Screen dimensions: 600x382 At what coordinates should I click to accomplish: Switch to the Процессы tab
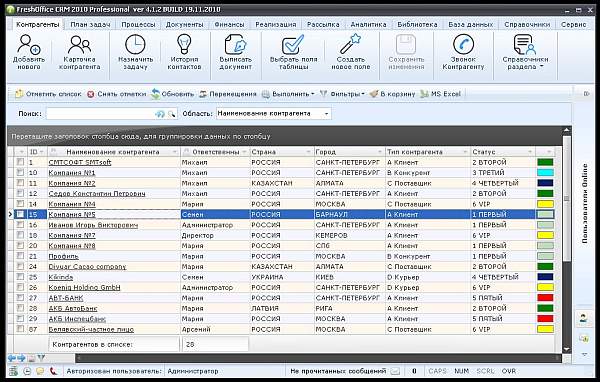point(138,24)
